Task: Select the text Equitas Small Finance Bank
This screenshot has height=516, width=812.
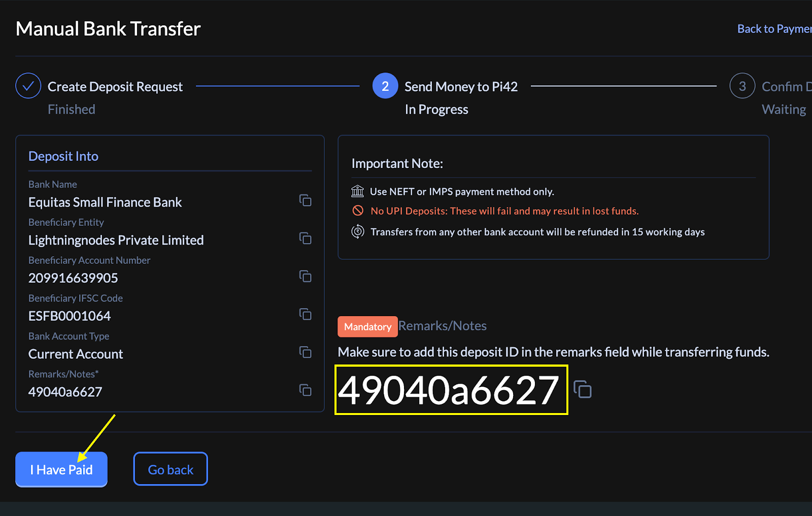Action: [x=105, y=202]
